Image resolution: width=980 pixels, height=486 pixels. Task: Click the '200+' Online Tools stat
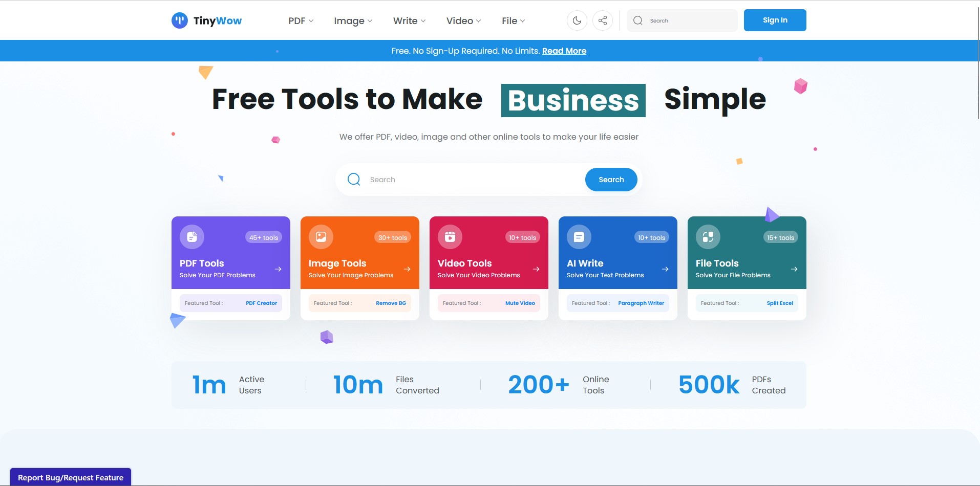(x=539, y=385)
